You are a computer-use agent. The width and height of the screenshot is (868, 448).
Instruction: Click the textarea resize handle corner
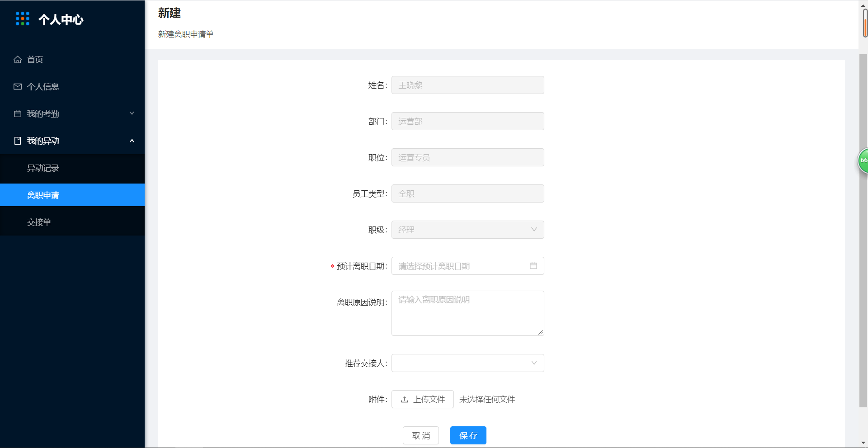pos(541,332)
